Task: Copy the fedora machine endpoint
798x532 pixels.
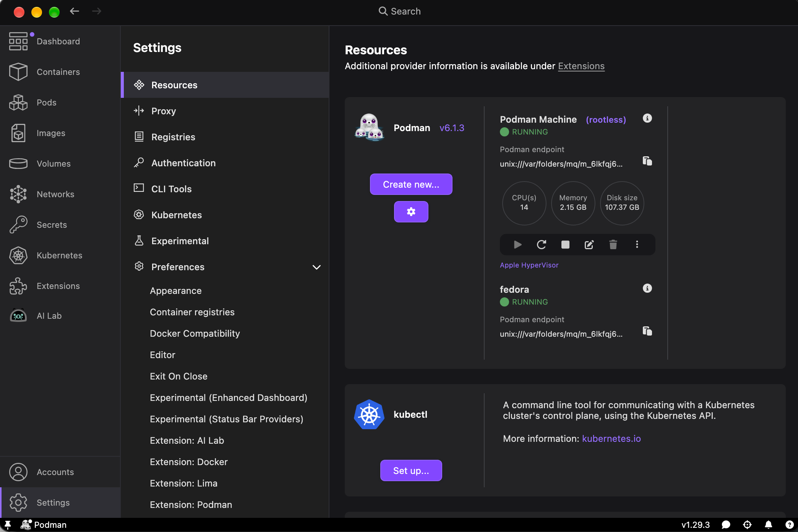Action: point(647,331)
